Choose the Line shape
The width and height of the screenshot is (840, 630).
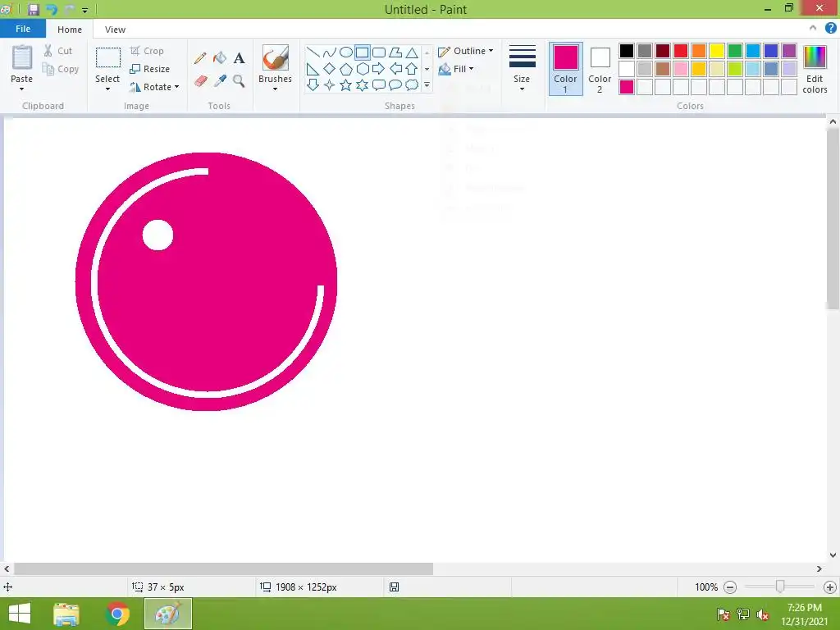coord(313,52)
